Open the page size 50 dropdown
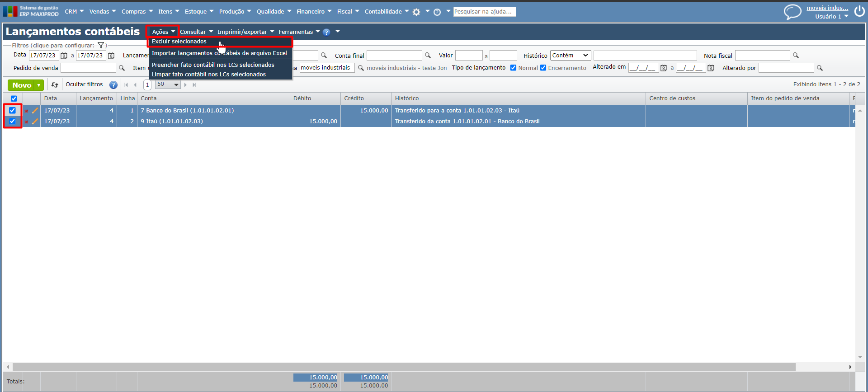This screenshot has height=392, width=868. click(168, 84)
